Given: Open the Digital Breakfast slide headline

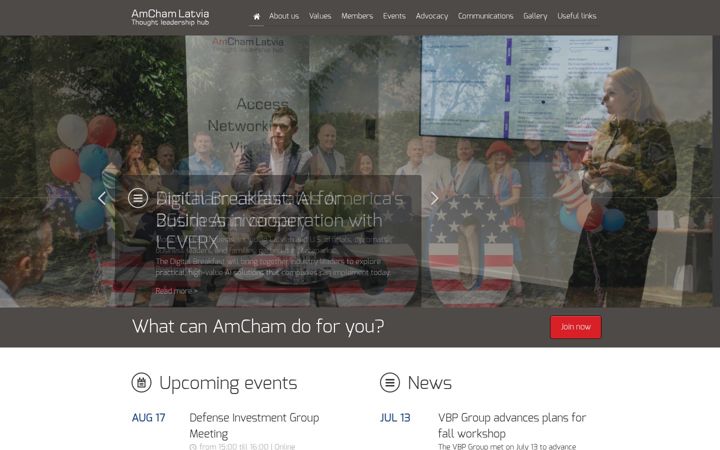Looking at the screenshot, I should [270, 220].
